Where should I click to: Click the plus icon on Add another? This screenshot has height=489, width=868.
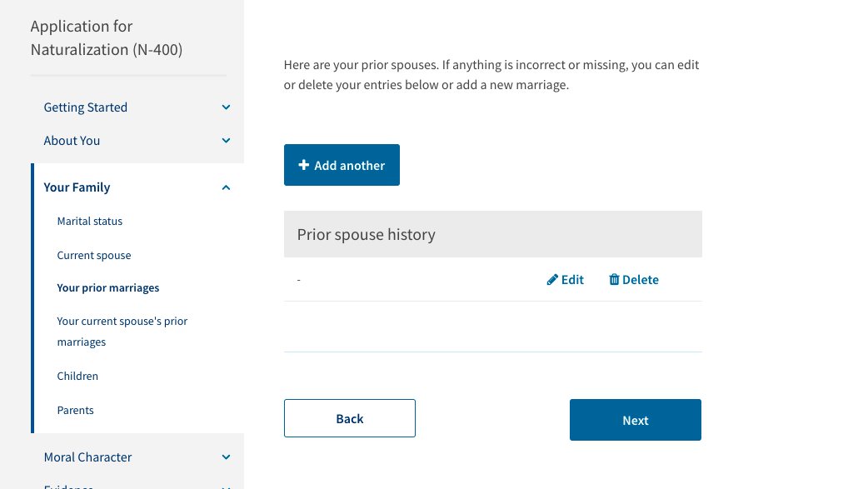click(x=303, y=165)
